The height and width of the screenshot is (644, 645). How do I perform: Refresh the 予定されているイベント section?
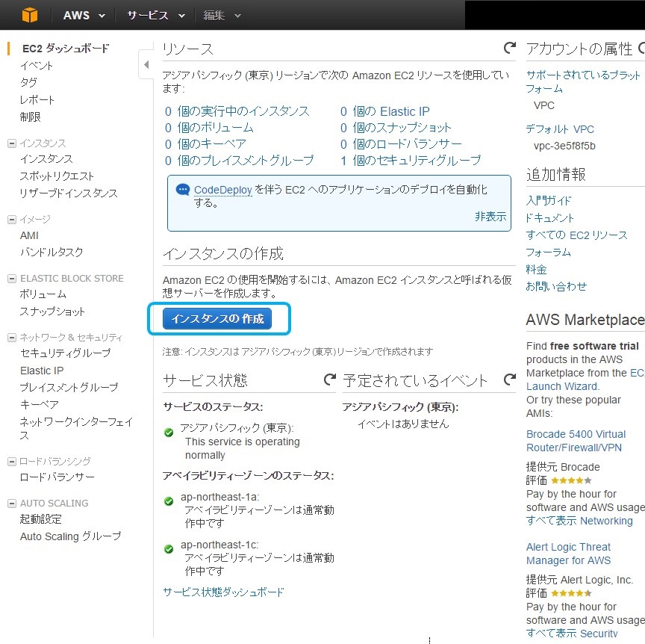tap(510, 380)
